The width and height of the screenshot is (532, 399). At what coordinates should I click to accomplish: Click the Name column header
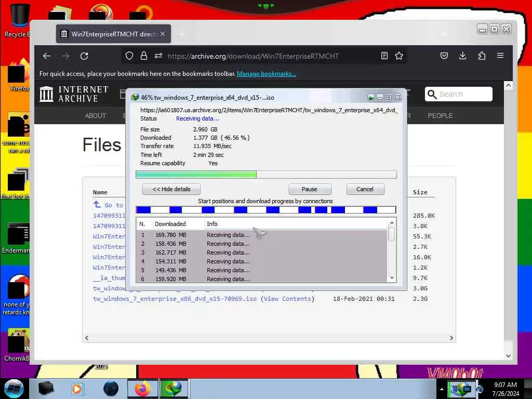(x=100, y=192)
